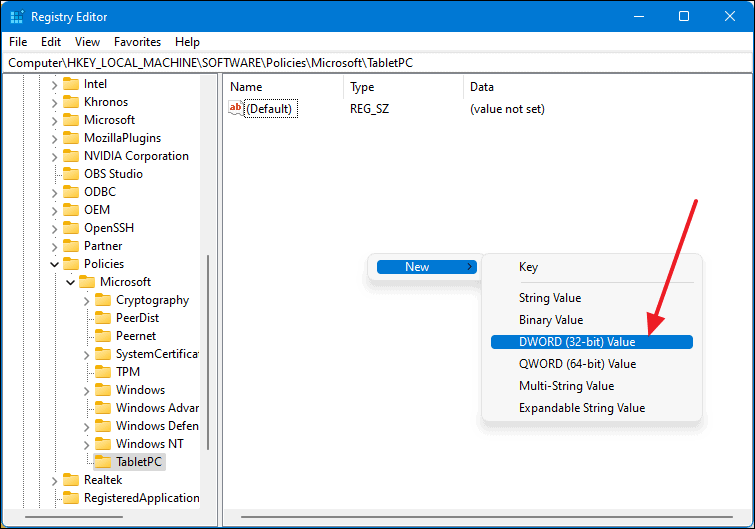This screenshot has height=529, width=755.
Task: Close the Registry Editor window
Action: pyautogui.click(x=729, y=16)
